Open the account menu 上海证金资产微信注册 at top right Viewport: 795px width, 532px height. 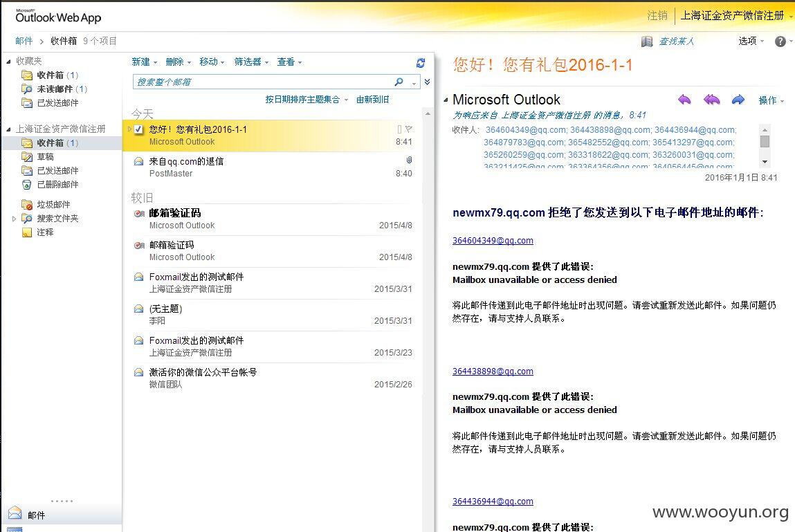point(736,16)
